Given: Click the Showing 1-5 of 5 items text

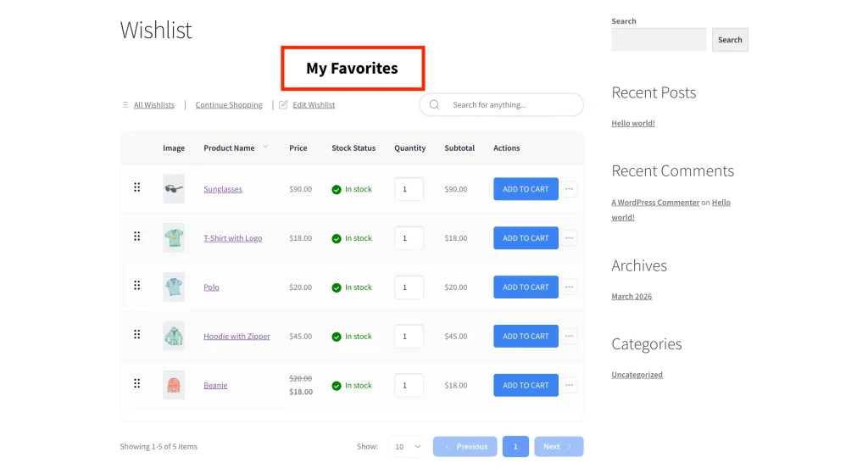Looking at the screenshot, I should click(159, 446).
